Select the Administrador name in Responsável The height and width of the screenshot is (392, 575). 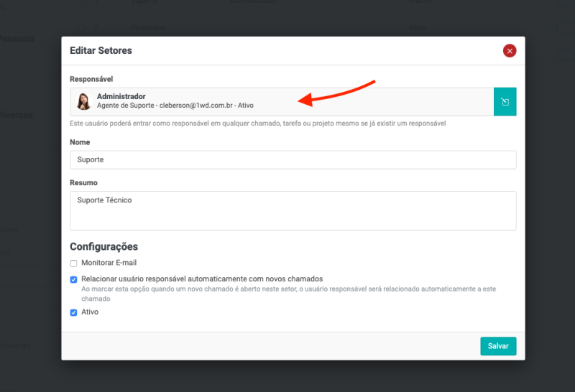tap(121, 96)
